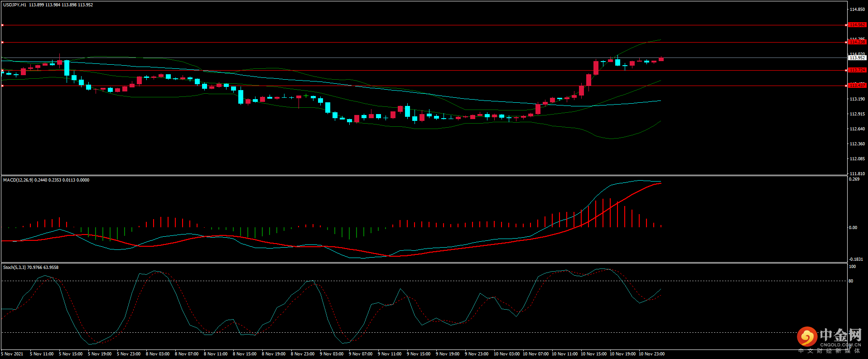The image size is (868, 359).
Task: Select the 113.724 horizontal line price tag
Action: pyautogui.click(x=857, y=70)
